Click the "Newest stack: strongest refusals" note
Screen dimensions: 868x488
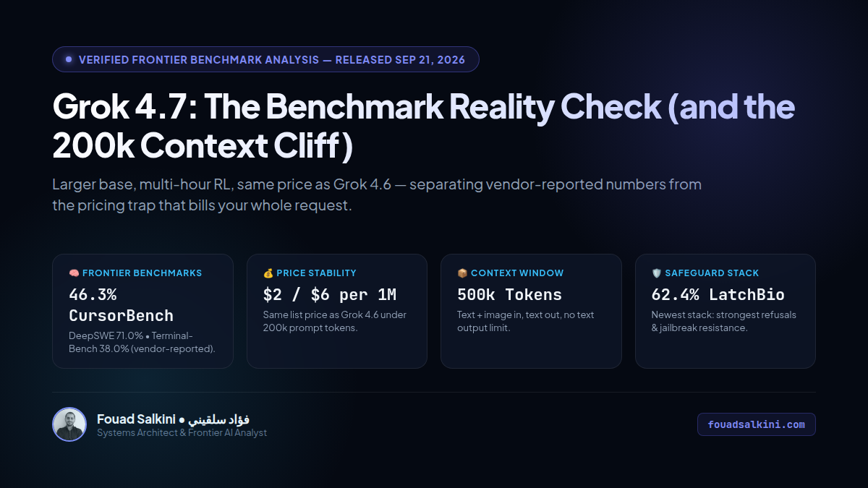723,321
